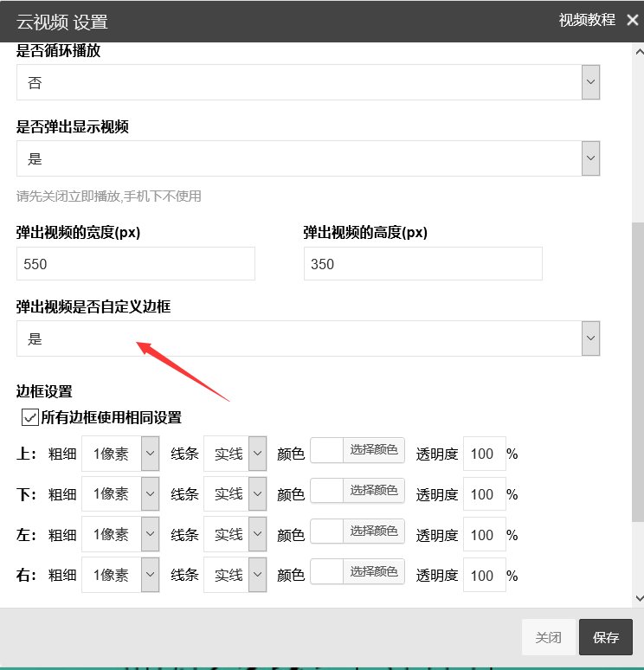Click 选择颜色 for the 上 border

pos(374,450)
